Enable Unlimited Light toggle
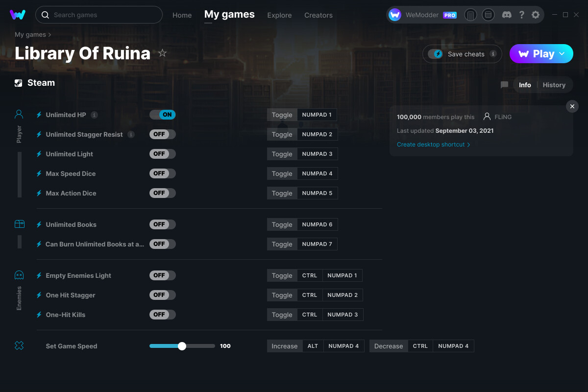This screenshot has height=392, width=588. (x=163, y=154)
